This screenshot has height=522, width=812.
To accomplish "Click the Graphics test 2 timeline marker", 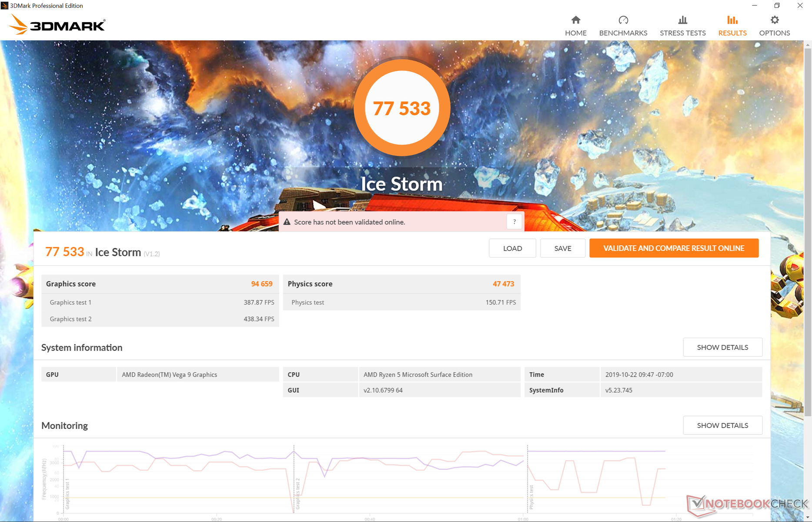I will tap(298, 493).
